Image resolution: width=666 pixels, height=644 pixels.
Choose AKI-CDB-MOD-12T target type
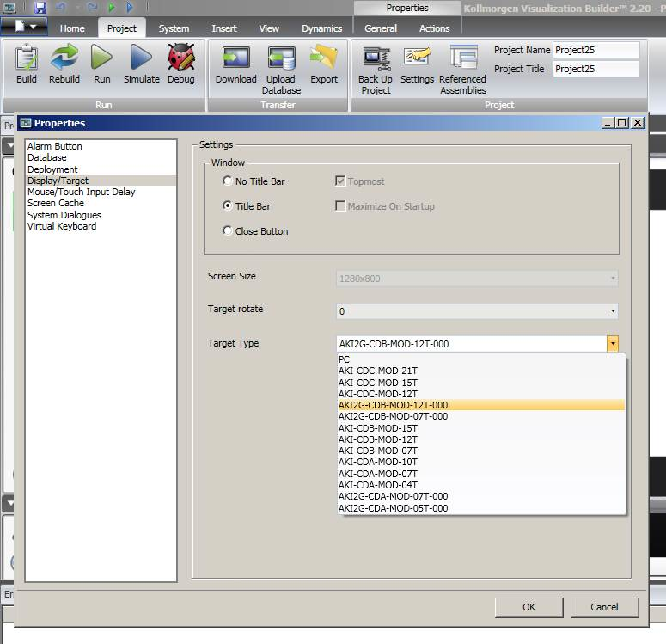pyautogui.click(x=481, y=439)
